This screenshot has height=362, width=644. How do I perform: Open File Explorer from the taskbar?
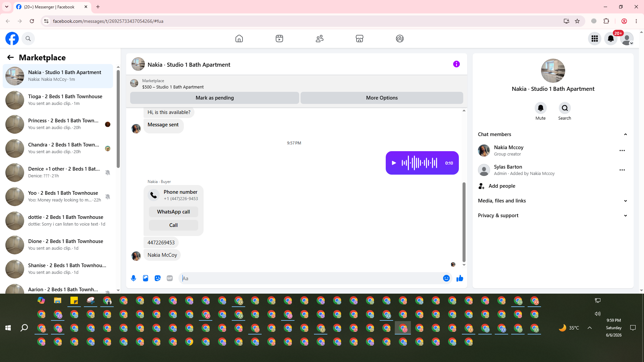click(58, 300)
